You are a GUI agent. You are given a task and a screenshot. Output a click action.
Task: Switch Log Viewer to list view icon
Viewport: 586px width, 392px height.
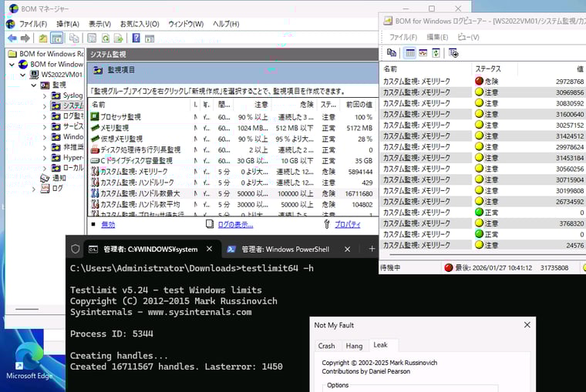pyautogui.click(x=410, y=53)
